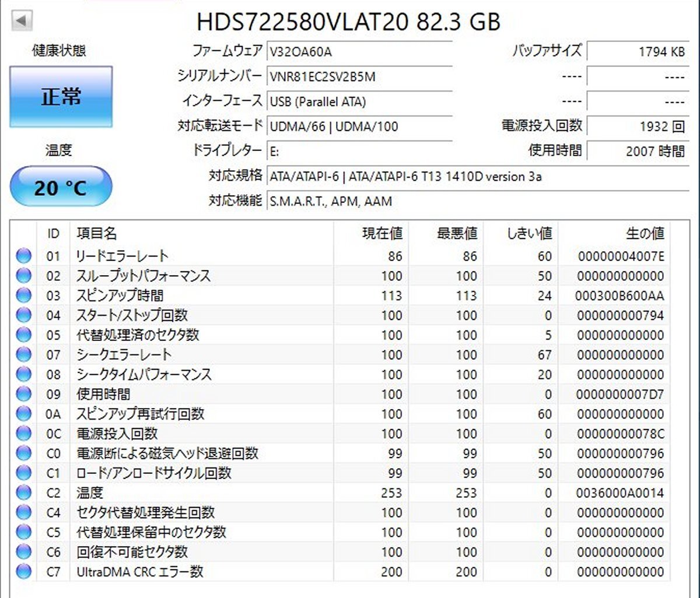Click the current value 253 for 温度
Image resolution: width=700 pixels, height=598 pixels.
[391, 493]
